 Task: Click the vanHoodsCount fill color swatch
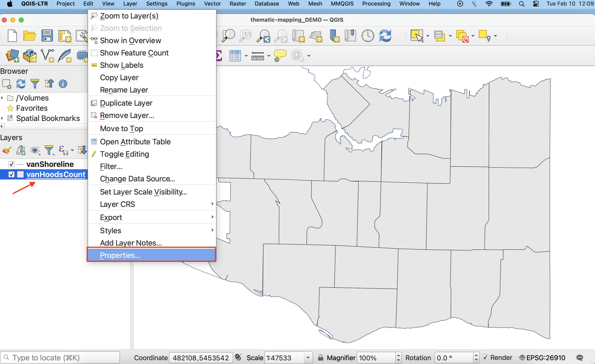(21, 174)
